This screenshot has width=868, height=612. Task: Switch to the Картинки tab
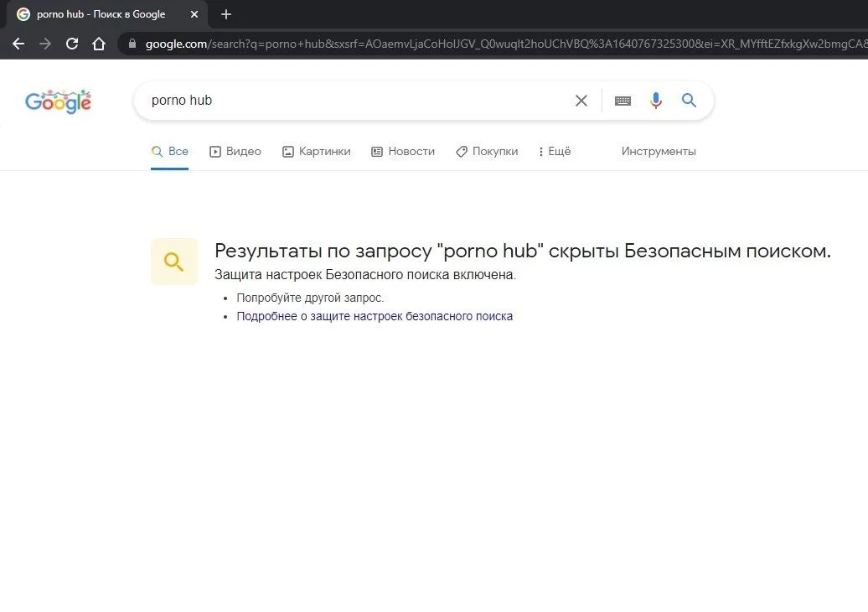coord(317,151)
